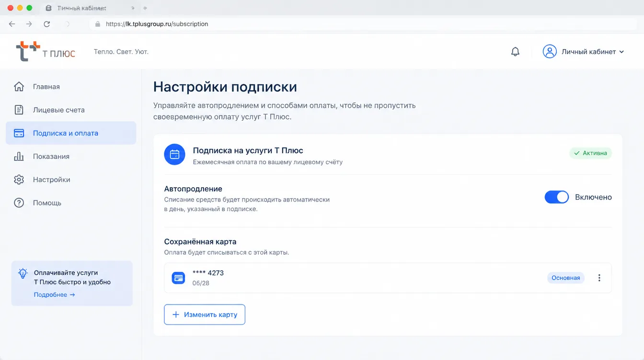Follow the Подробнее link
Viewport: 644px width, 360px height.
click(54, 294)
